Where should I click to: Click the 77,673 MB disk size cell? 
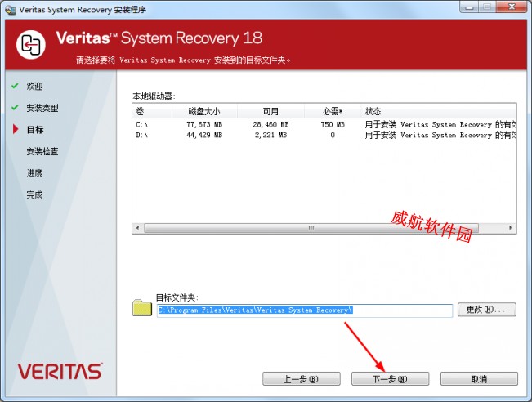[204, 124]
